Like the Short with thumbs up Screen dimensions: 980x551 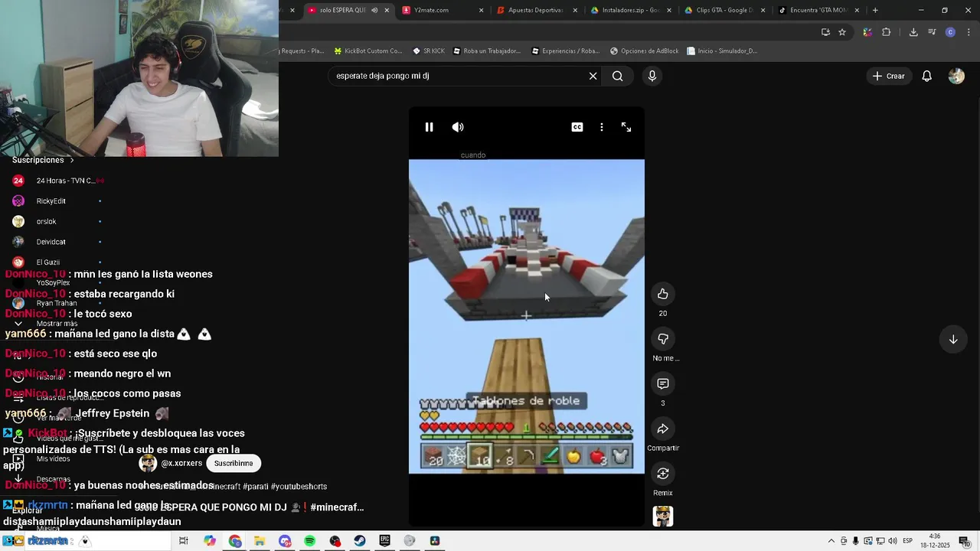click(663, 294)
